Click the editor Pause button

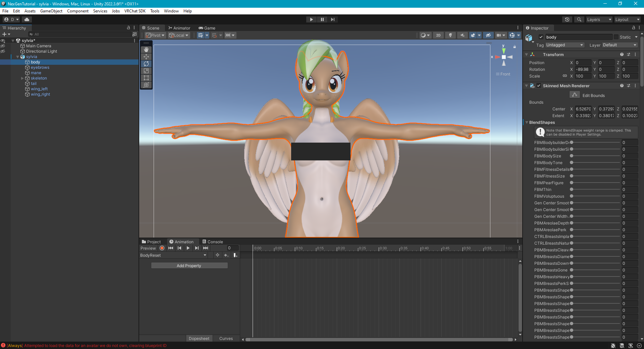tap(322, 19)
